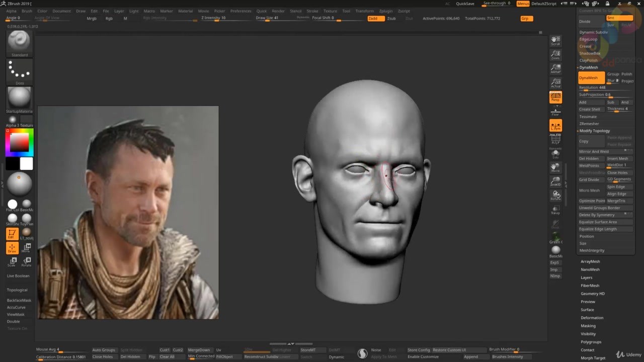Click the Move view icon on right shelf
The width and height of the screenshot is (644, 362).
pyautogui.click(x=555, y=167)
